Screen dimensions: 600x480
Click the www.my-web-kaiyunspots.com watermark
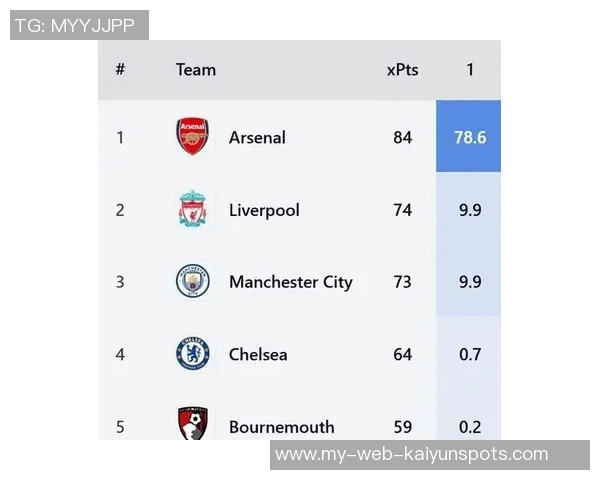coord(411,454)
